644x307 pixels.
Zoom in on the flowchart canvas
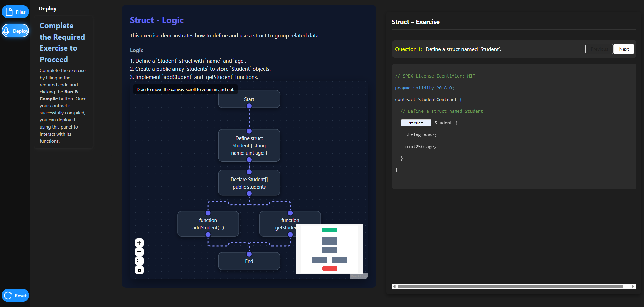[139, 243]
